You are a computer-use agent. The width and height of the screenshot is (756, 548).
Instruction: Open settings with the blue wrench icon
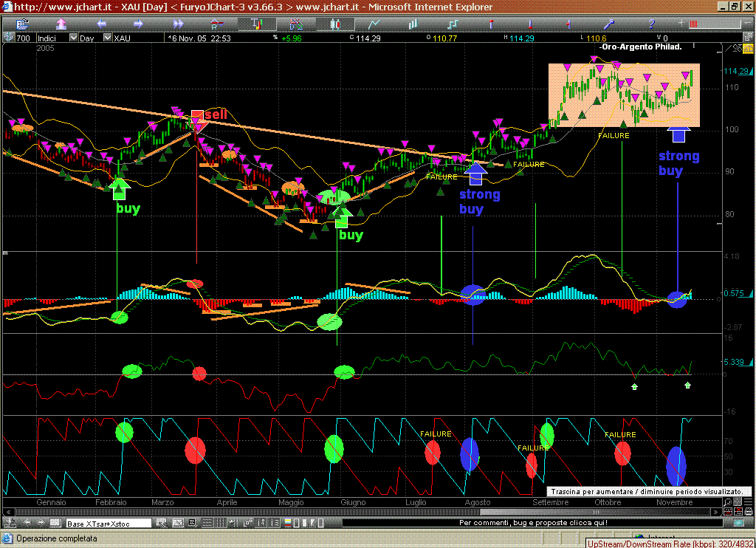point(610,24)
